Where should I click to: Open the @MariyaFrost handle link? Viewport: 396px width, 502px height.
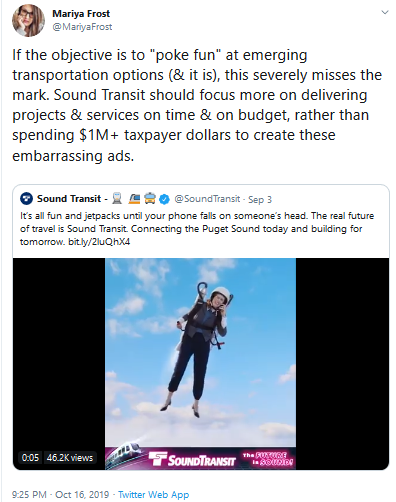click(82, 27)
